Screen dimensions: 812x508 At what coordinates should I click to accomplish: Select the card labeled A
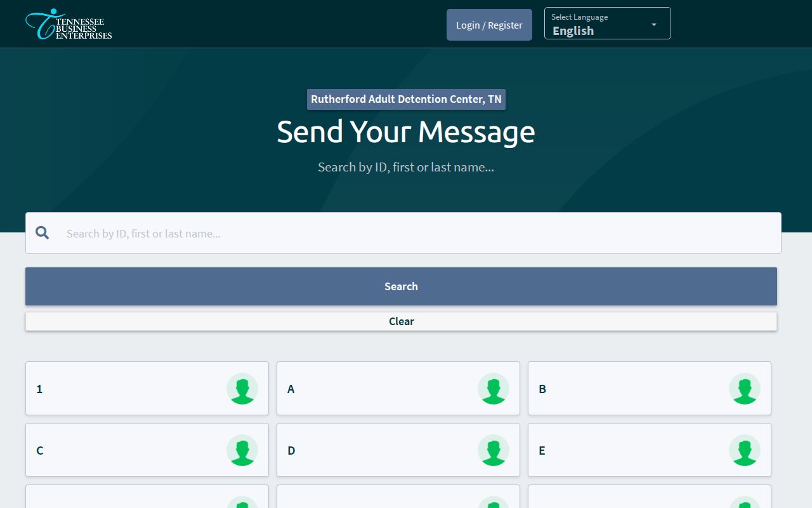[398, 389]
